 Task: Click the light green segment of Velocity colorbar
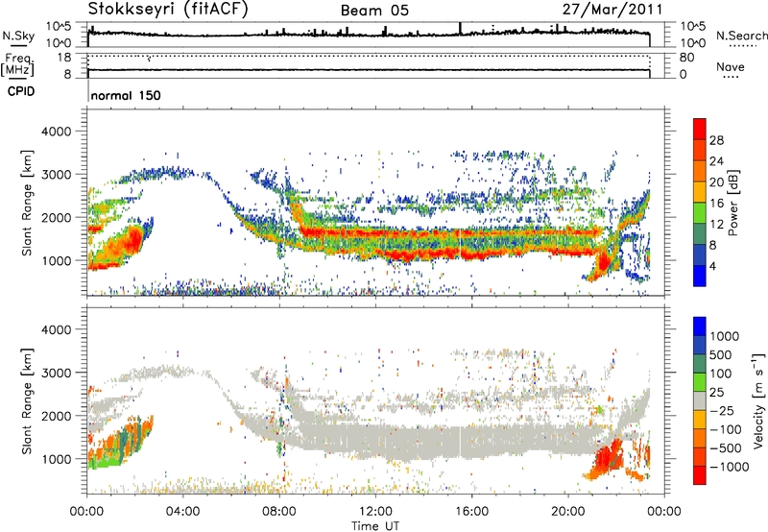point(700,382)
